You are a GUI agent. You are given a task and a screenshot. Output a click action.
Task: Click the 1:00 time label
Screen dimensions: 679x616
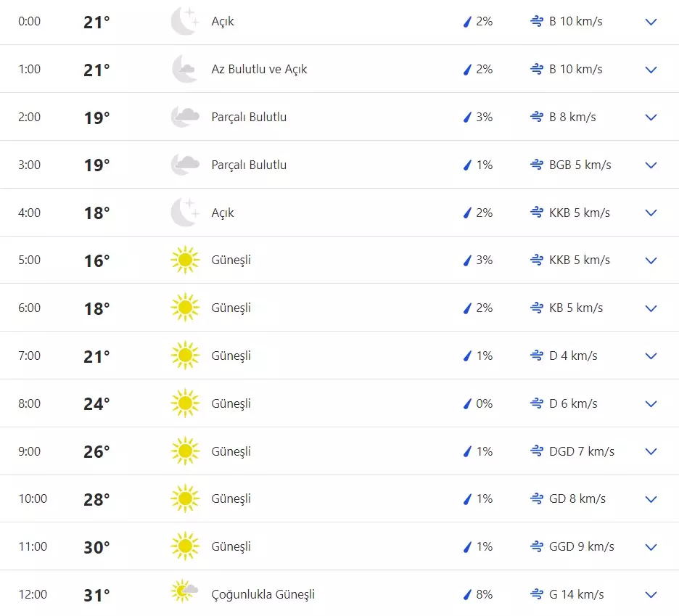pyautogui.click(x=29, y=69)
